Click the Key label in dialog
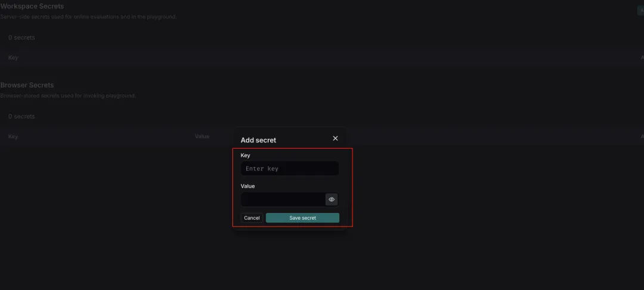Screen dimensions: 644x290 [x=245, y=155]
